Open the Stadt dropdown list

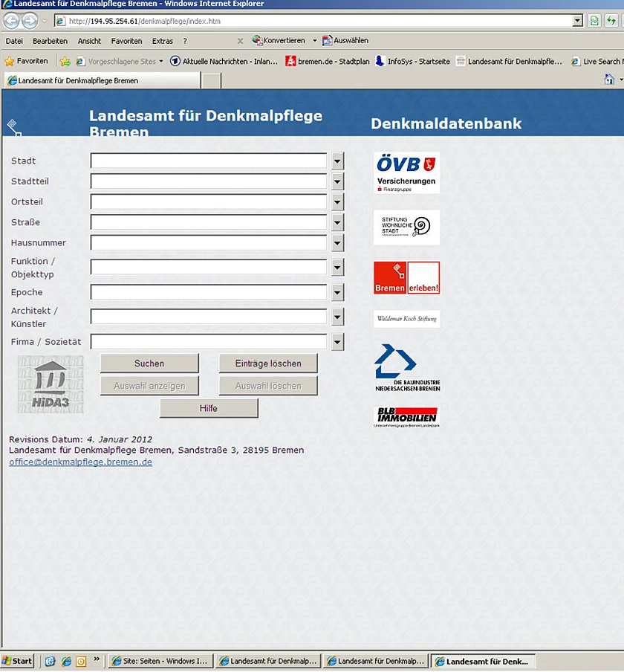[x=337, y=161]
